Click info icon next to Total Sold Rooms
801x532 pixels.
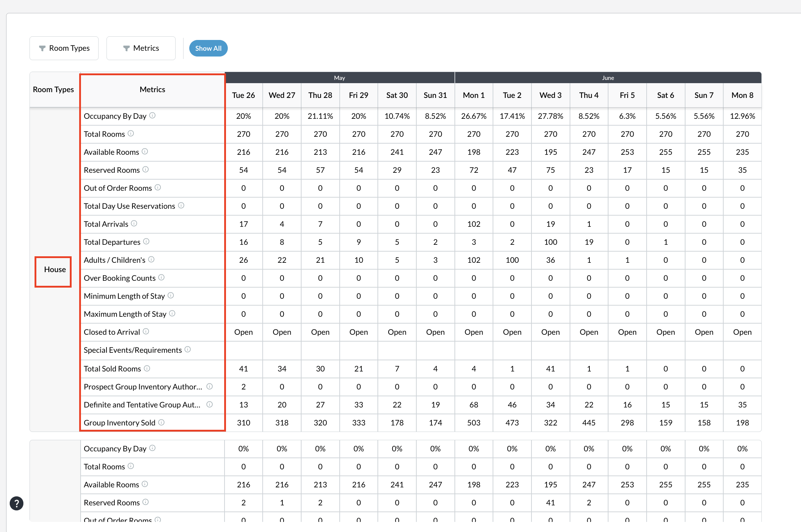pyautogui.click(x=147, y=368)
